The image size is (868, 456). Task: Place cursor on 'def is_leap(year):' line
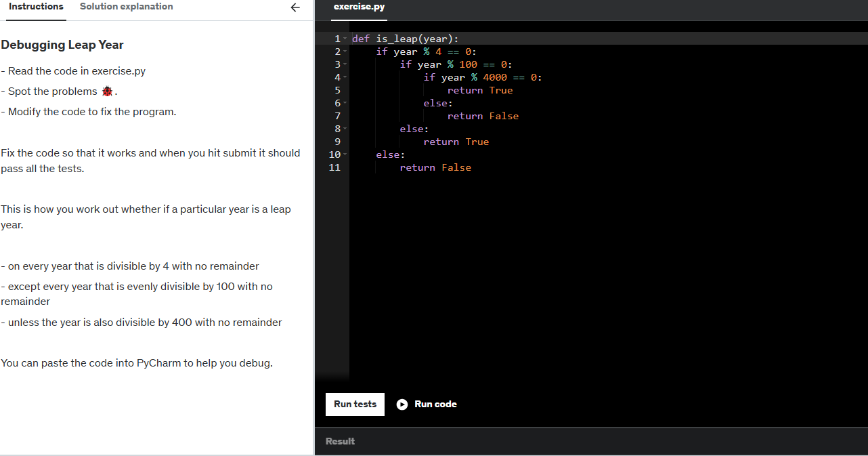405,39
